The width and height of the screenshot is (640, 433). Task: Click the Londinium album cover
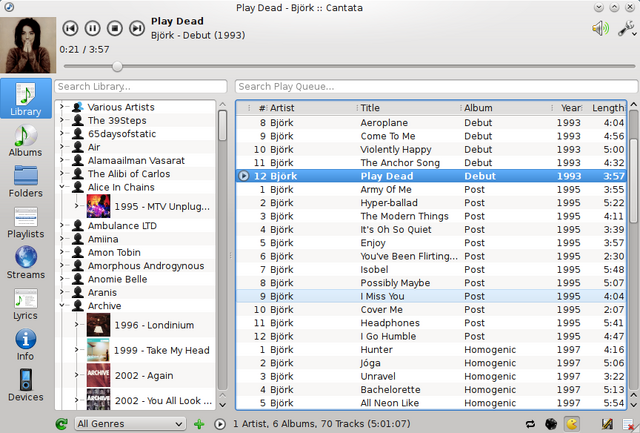(x=98, y=325)
